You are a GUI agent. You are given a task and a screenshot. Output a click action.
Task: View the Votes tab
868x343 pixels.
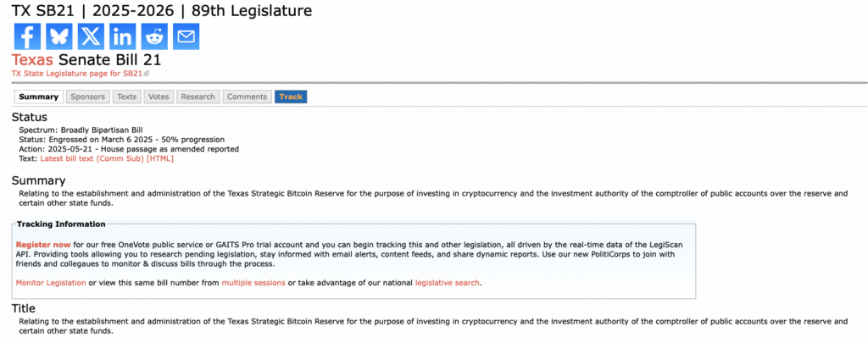point(159,97)
